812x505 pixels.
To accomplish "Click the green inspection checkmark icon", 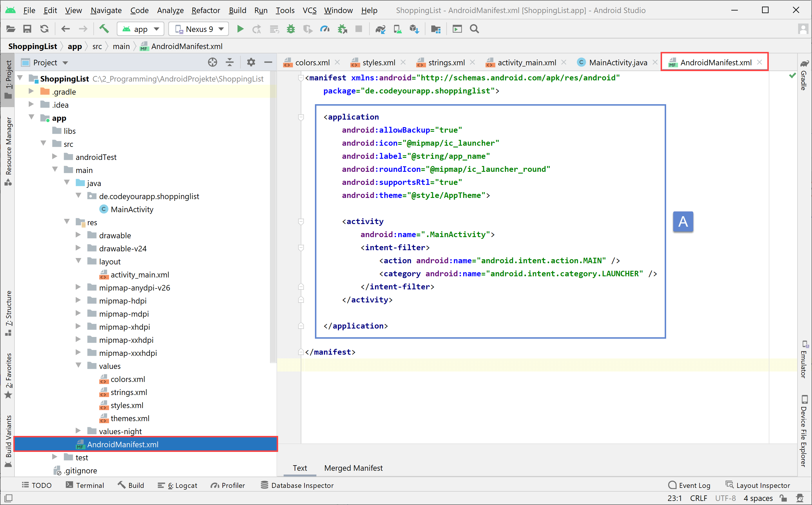I will (792, 76).
